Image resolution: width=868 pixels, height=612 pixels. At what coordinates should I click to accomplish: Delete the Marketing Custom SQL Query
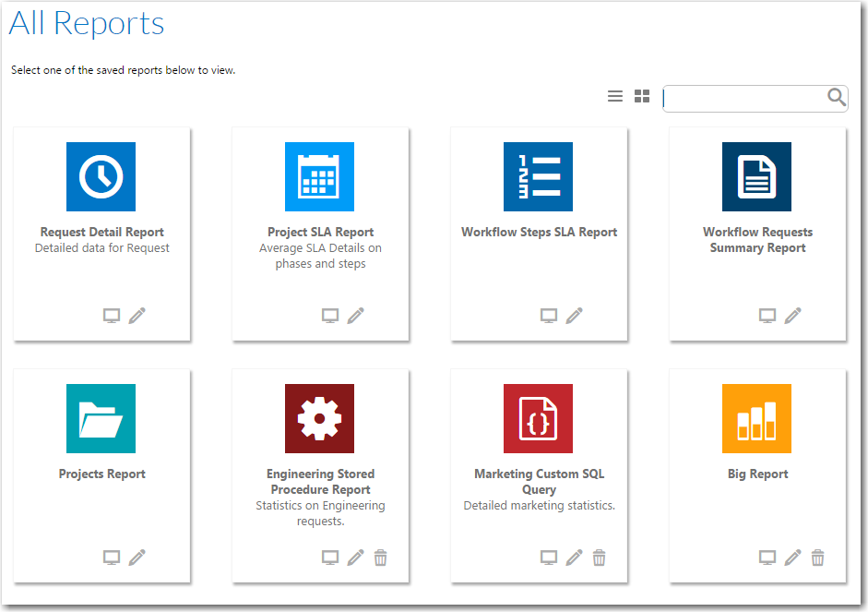coord(599,558)
